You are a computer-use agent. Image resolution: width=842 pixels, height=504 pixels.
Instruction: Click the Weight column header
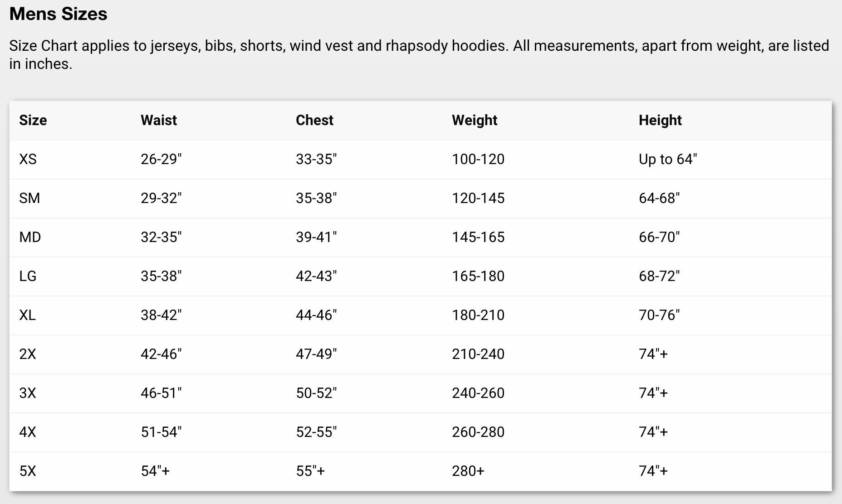(x=475, y=120)
